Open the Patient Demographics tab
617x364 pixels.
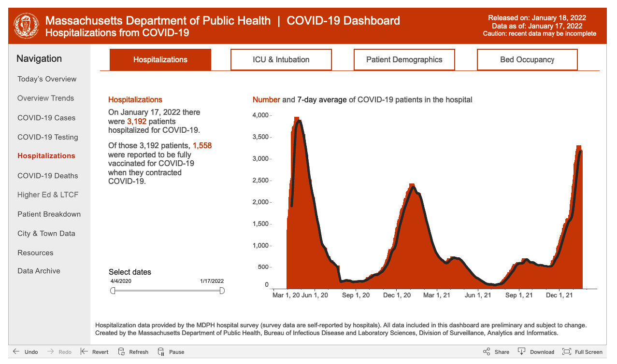(404, 60)
